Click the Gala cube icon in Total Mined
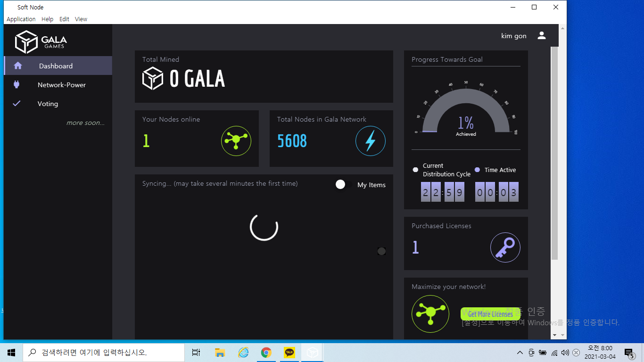 pyautogui.click(x=153, y=78)
